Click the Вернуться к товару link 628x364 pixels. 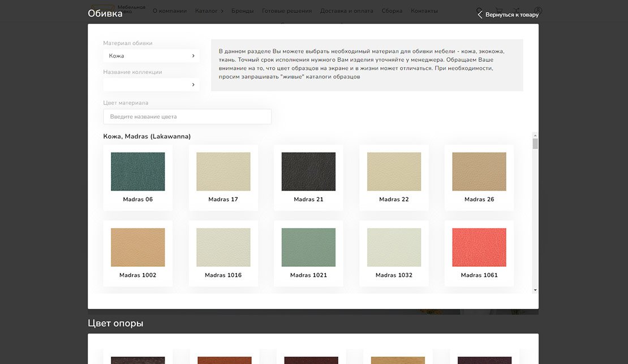point(511,15)
